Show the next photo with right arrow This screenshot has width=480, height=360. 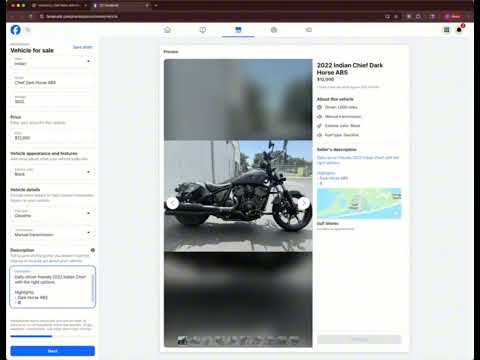(304, 203)
